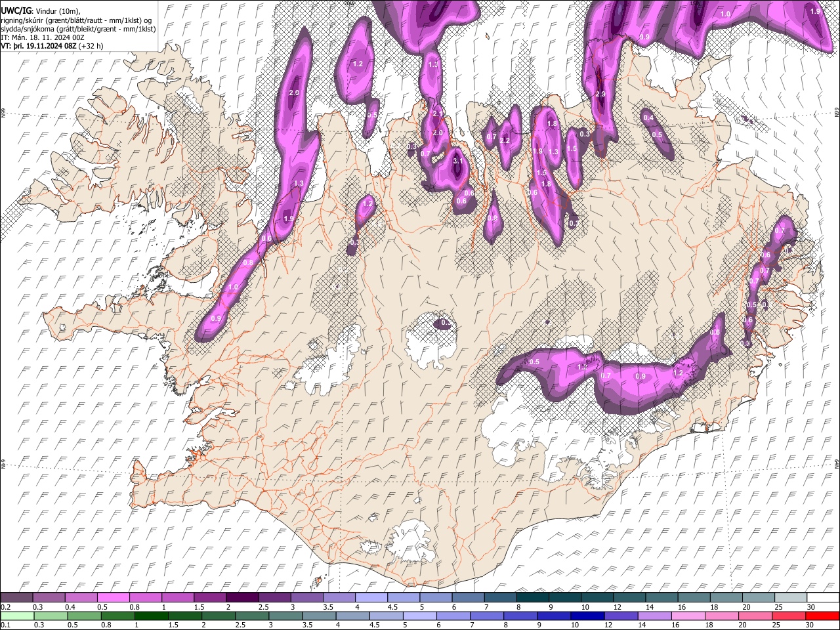
Task: Click the 'IT: Mán. 18. 11. 2024 00Z' line
Action: 41,37
